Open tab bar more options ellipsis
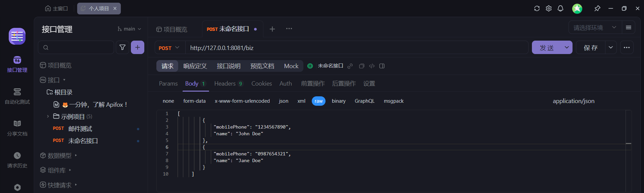644x193 pixels. 289,29
